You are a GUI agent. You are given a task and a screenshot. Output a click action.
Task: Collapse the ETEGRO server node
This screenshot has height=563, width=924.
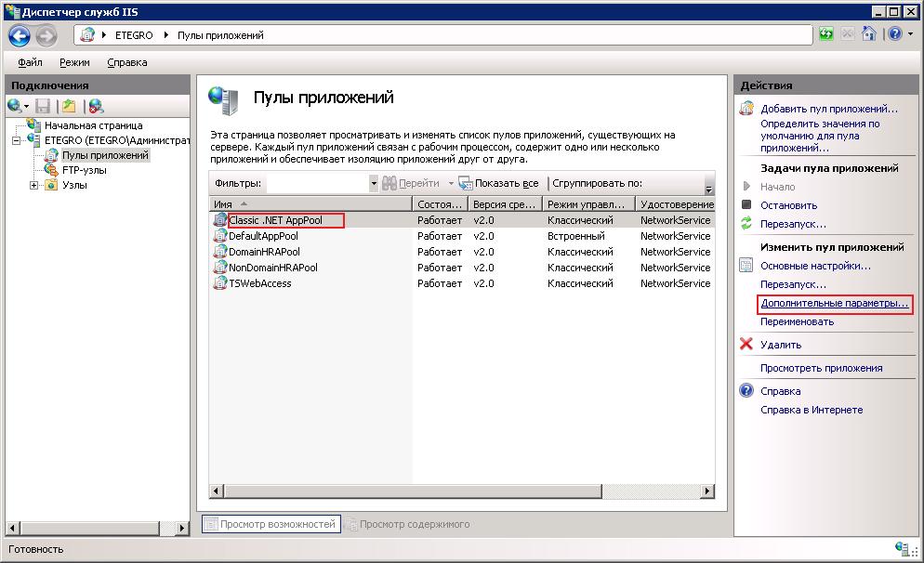pos(17,140)
